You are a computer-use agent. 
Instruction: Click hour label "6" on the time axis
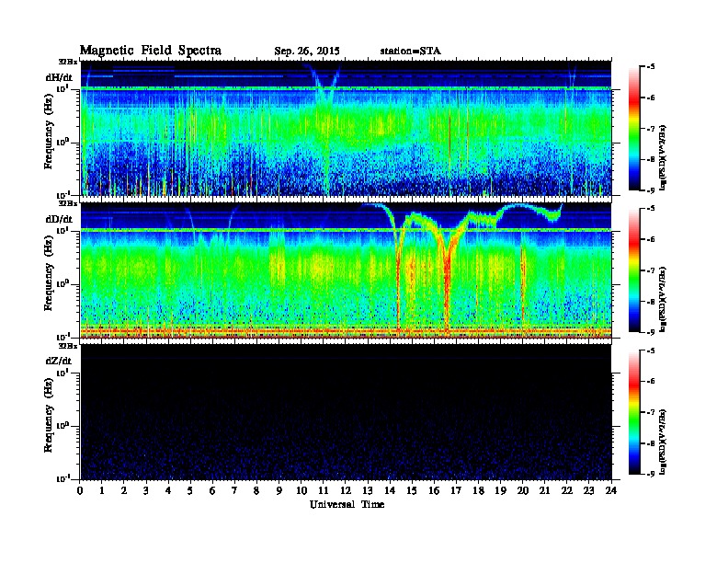coord(212,491)
